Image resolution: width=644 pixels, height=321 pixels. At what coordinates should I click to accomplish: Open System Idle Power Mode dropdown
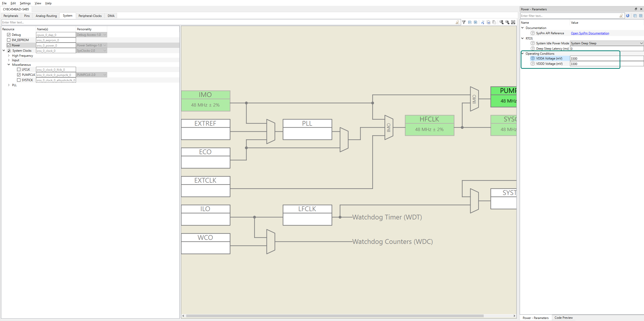607,43
